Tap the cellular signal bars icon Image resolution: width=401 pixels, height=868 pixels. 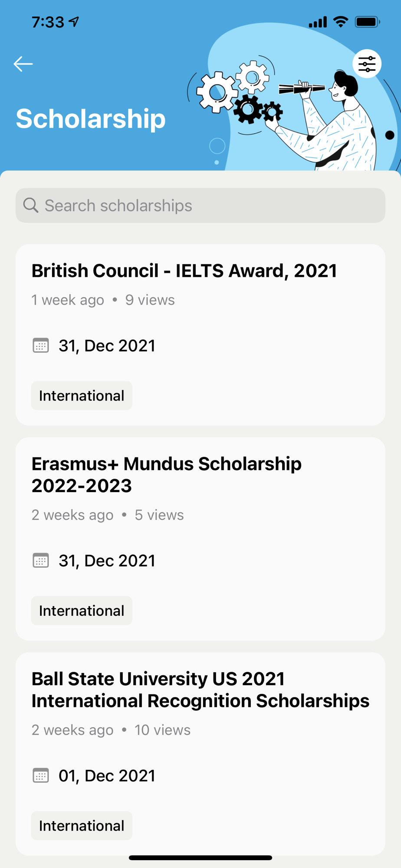[x=318, y=22]
